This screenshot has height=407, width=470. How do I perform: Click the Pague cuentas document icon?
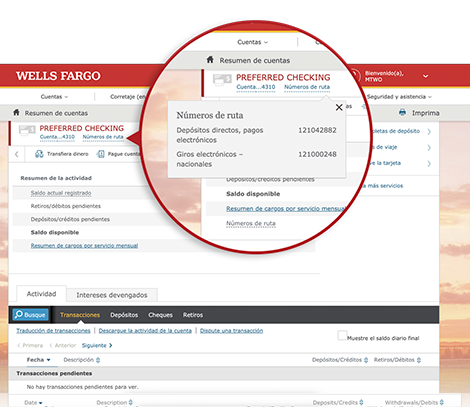100,154
